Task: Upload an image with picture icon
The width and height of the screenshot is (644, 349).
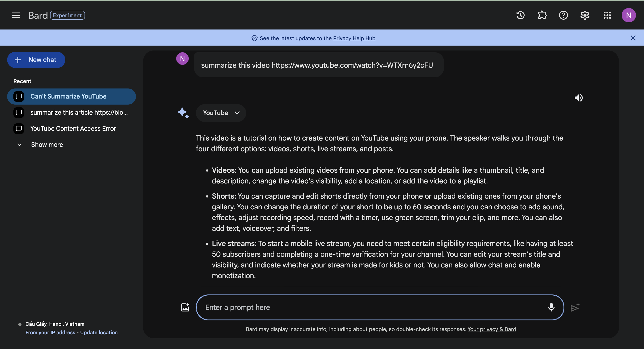Action: [x=185, y=307]
